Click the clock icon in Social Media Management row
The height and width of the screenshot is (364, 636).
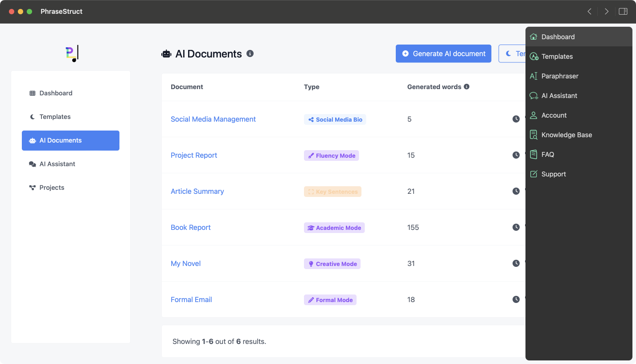(x=516, y=119)
